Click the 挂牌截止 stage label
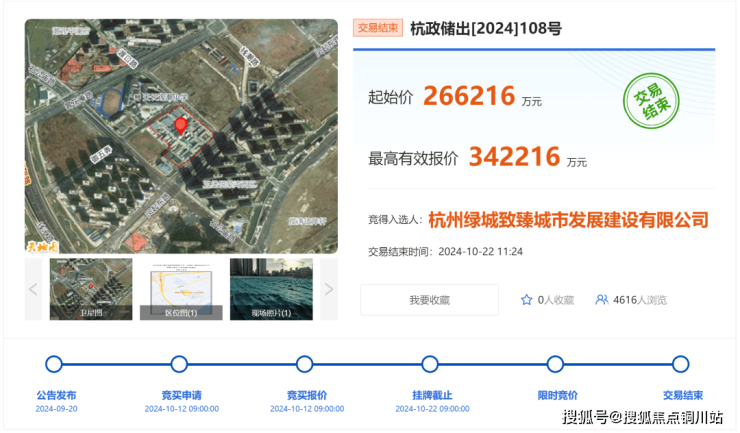The width and height of the screenshot is (740, 433). point(432,395)
